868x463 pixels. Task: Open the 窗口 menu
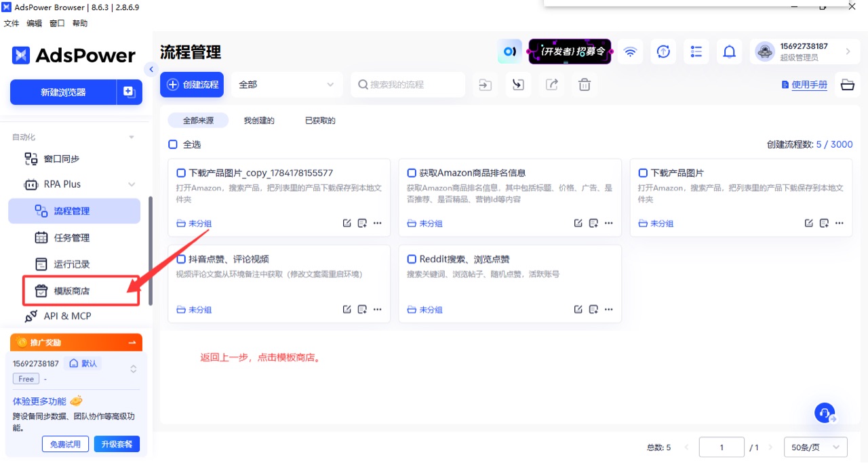[x=57, y=23]
